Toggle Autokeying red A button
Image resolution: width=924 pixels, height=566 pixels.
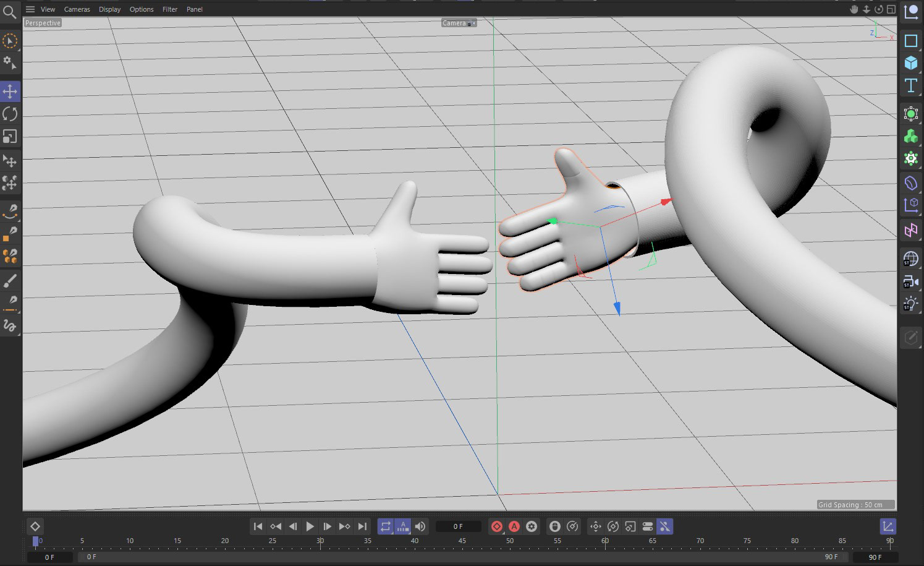(514, 526)
